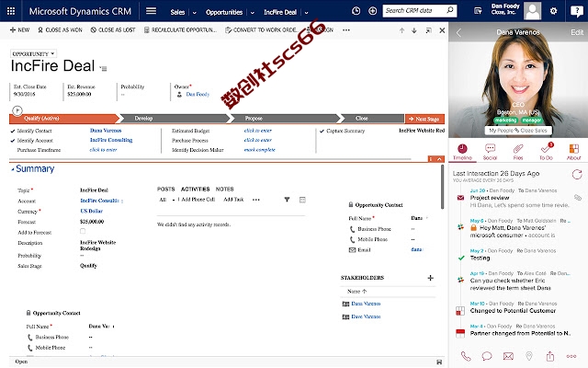588x368 pixels.
Task: Open the OPPORTUNITY form selector dropdown
Action: [x=33, y=53]
